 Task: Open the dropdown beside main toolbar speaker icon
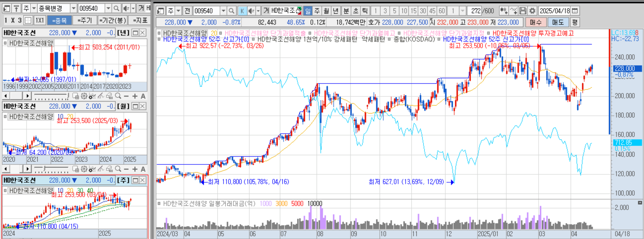tap(258, 11)
